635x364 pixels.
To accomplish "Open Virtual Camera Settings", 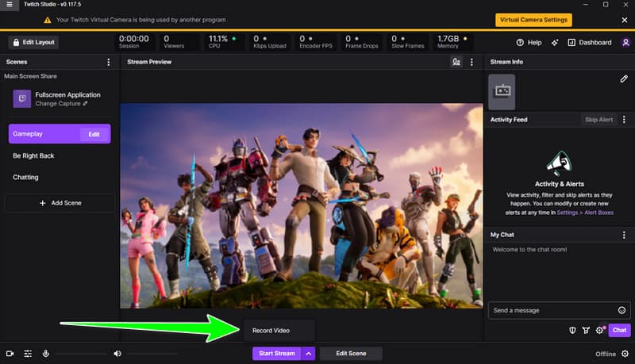I will tap(533, 20).
